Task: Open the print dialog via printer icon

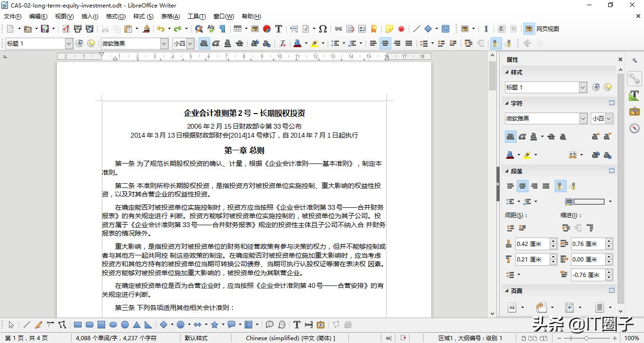Action: pos(77,29)
